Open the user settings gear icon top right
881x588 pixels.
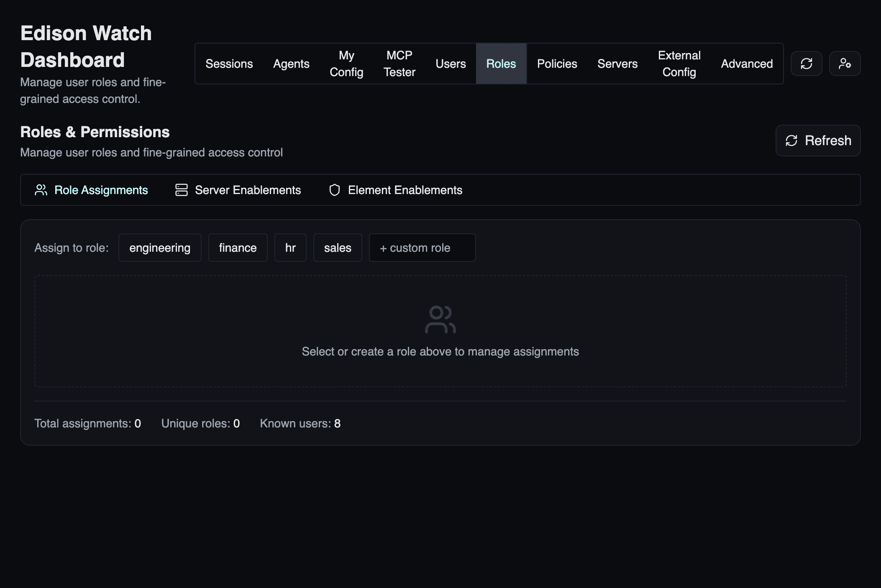pyautogui.click(x=845, y=64)
